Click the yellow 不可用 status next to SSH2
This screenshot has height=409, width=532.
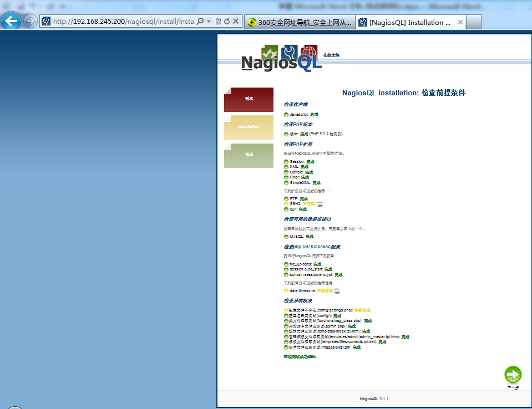pos(308,204)
